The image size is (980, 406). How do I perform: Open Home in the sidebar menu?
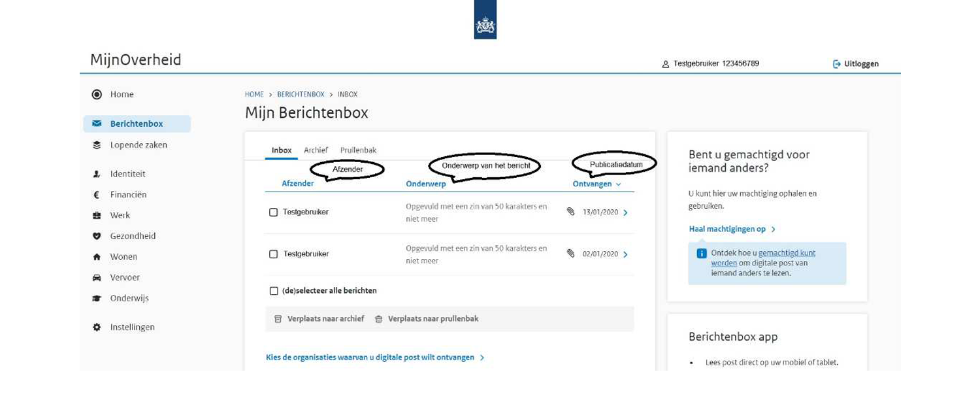click(122, 94)
